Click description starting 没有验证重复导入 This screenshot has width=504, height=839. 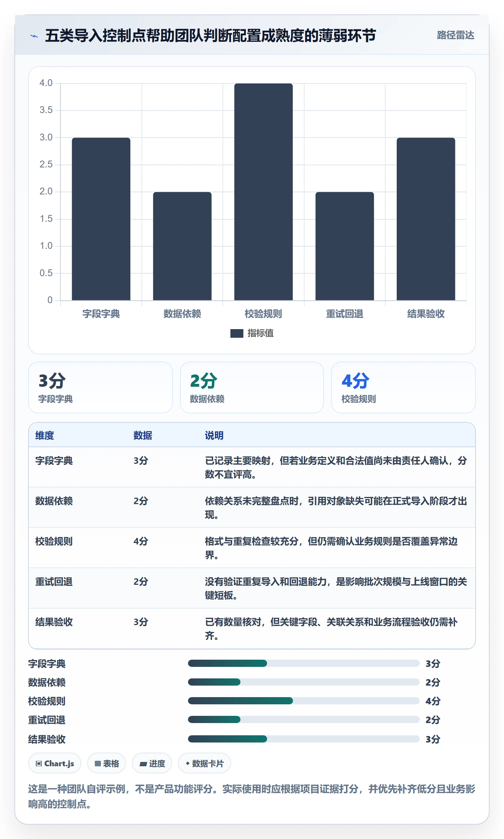tap(336, 588)
